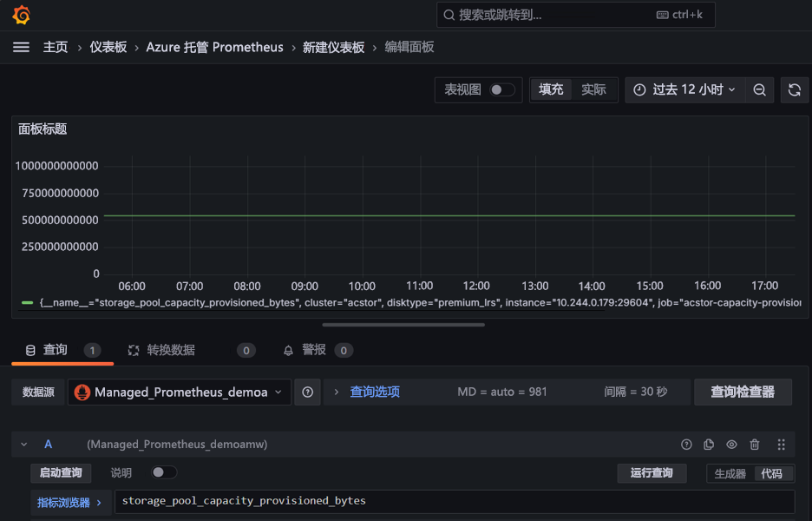Open the 查询检查器 query inspector
The image size is (812, 521).
tap(743, 392)
